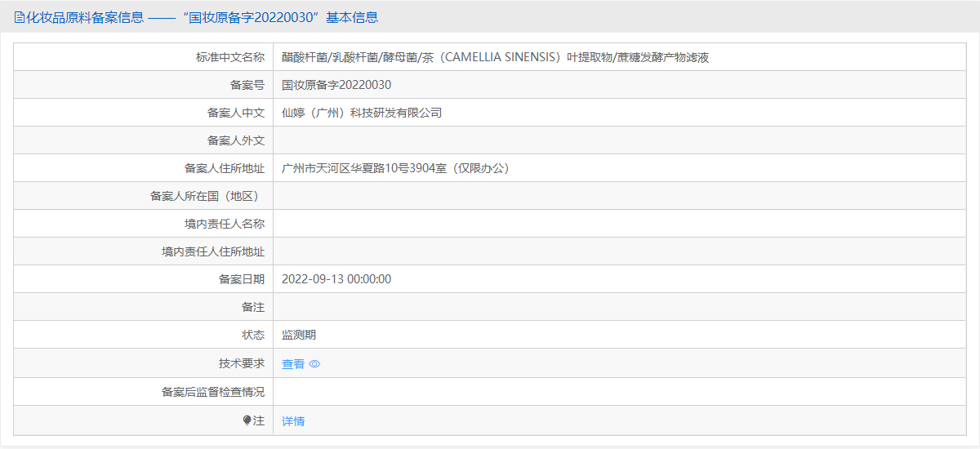Select date value 2022-09-13 00:00:00
This screenshot has width=980, height=449.
tap(336, 279)
